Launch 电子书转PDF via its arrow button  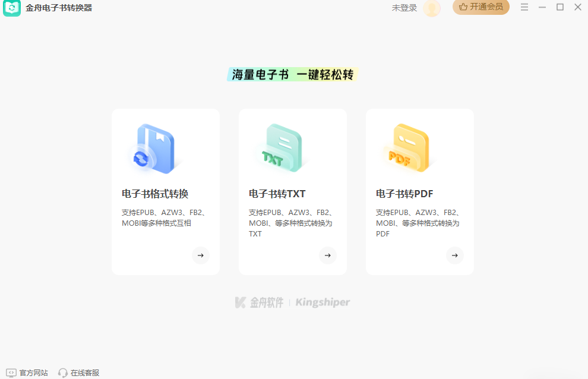click(x=455, y=255)
